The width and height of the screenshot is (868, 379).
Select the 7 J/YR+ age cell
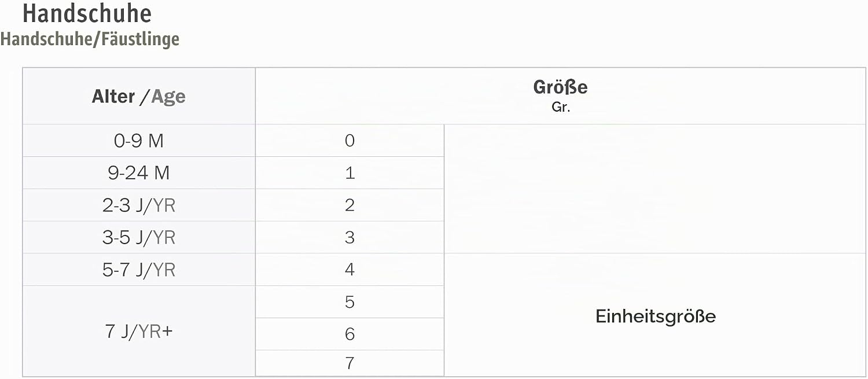[x=139, y=332]
